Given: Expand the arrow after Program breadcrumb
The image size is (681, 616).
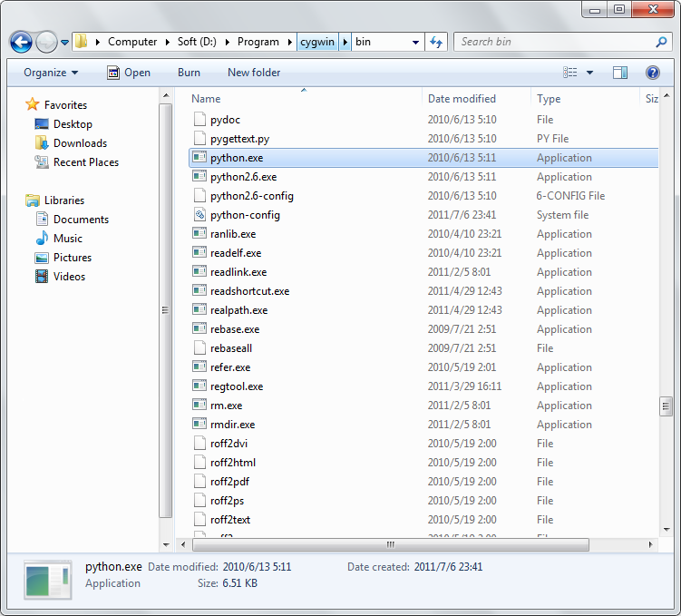Looking at the screenshot, I should pyautogui.click(x=289, y=42).
